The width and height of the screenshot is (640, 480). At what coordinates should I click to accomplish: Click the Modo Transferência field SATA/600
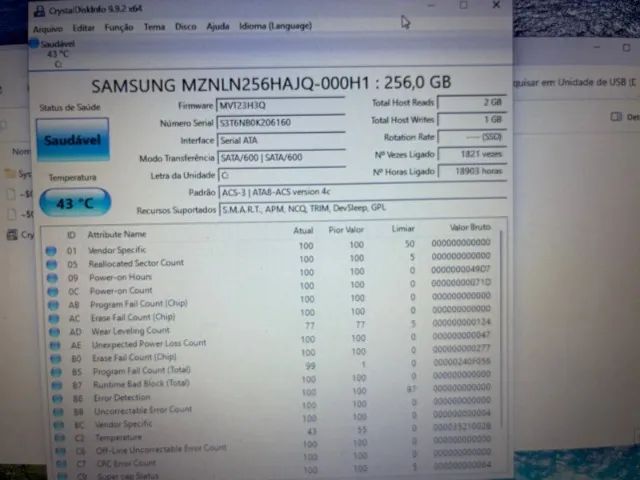point(282,157)
